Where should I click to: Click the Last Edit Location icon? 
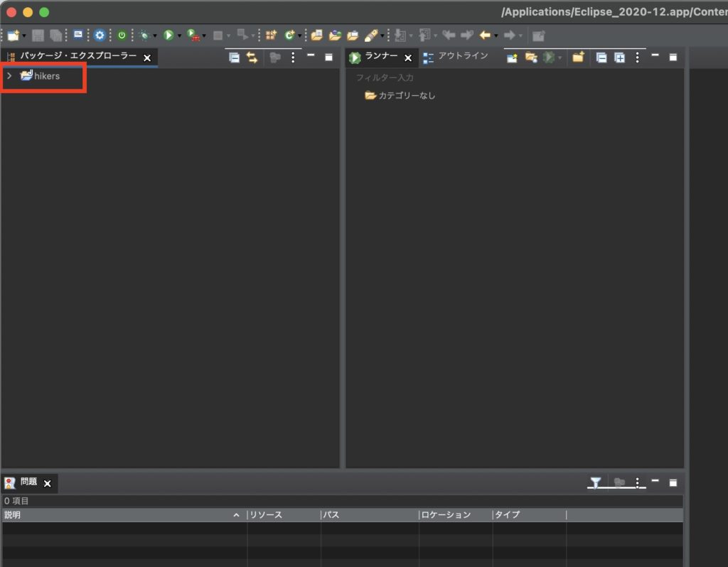coord(449,36)
